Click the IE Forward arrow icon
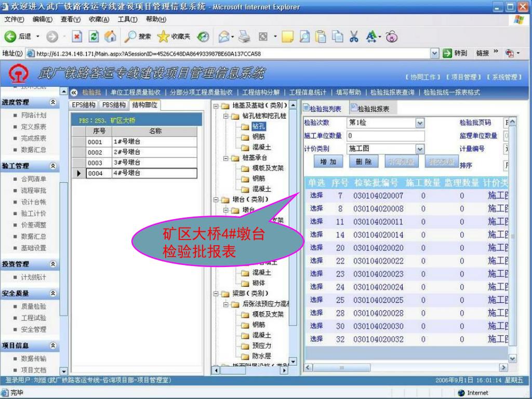Viewport: 532px width, 399px height. coord(52,36)
